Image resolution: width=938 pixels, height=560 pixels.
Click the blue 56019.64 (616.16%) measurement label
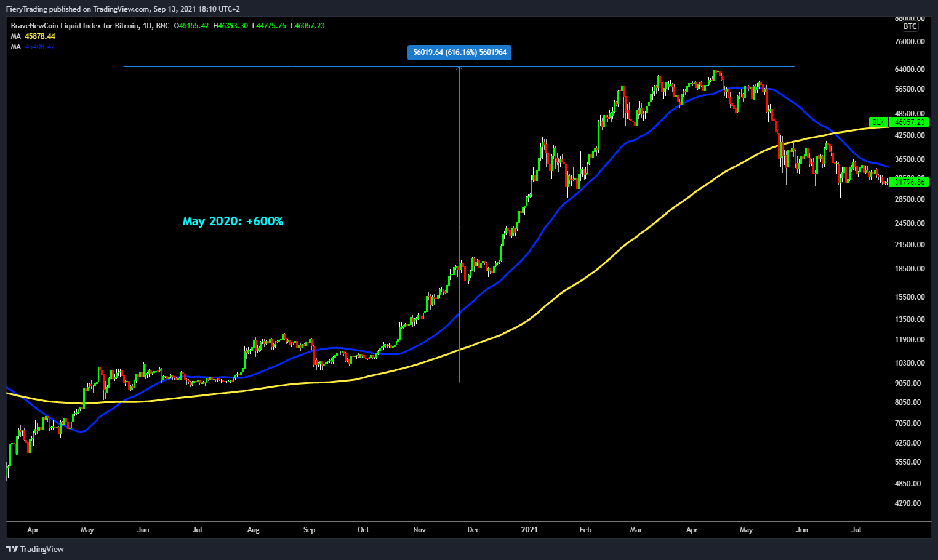(459, 52)
